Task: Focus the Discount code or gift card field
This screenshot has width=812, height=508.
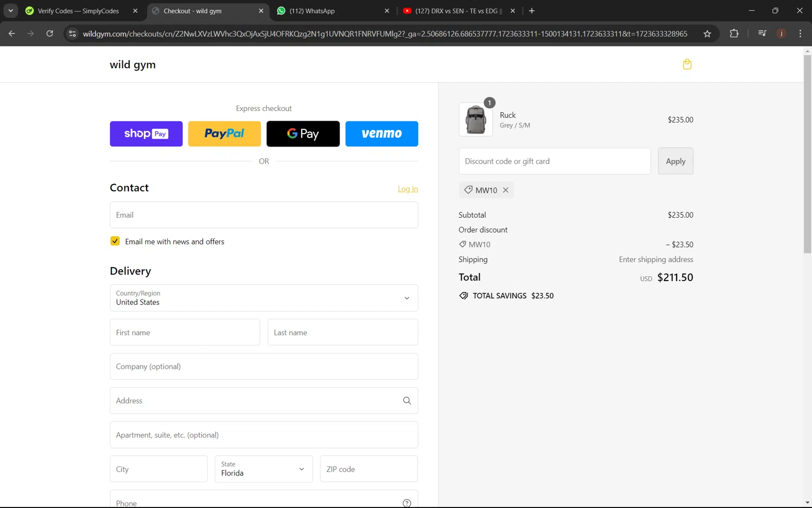Action: 555,161
